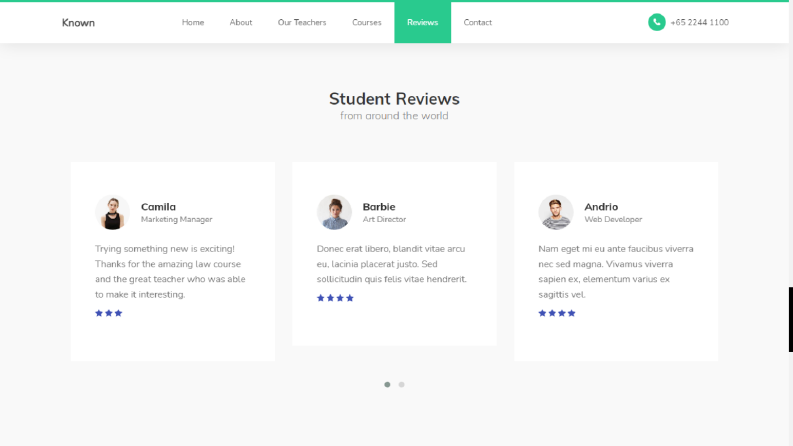
Task: Click Camila's review about law course
Action: (170, 272)
